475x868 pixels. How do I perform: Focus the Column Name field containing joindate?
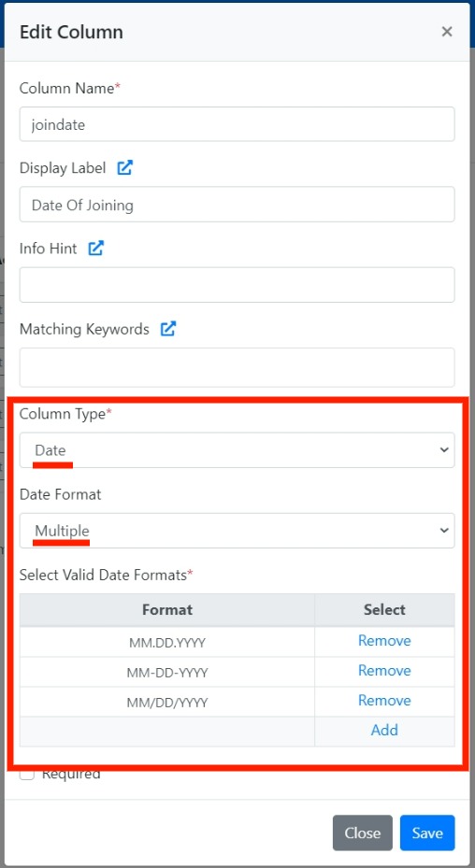[237, 124]
